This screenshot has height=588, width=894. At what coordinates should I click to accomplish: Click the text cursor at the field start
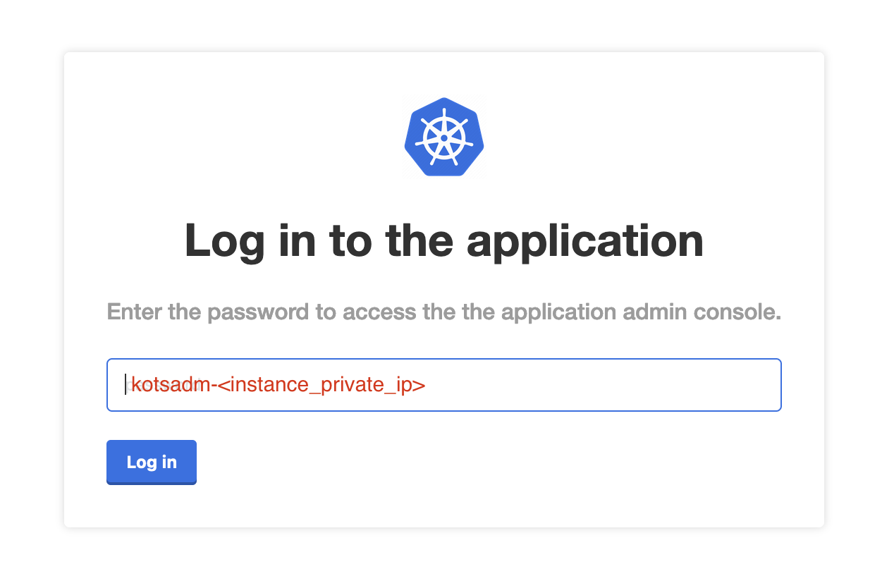coord(125,385)
